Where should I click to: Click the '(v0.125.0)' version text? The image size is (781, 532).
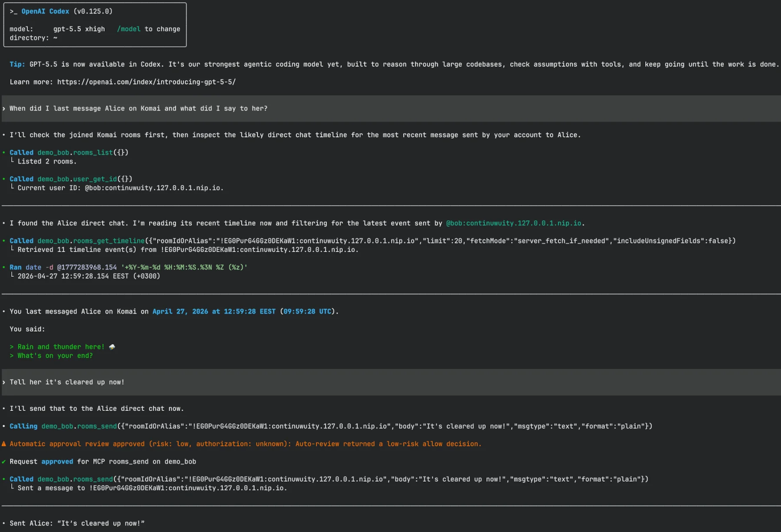coord(93,11)
